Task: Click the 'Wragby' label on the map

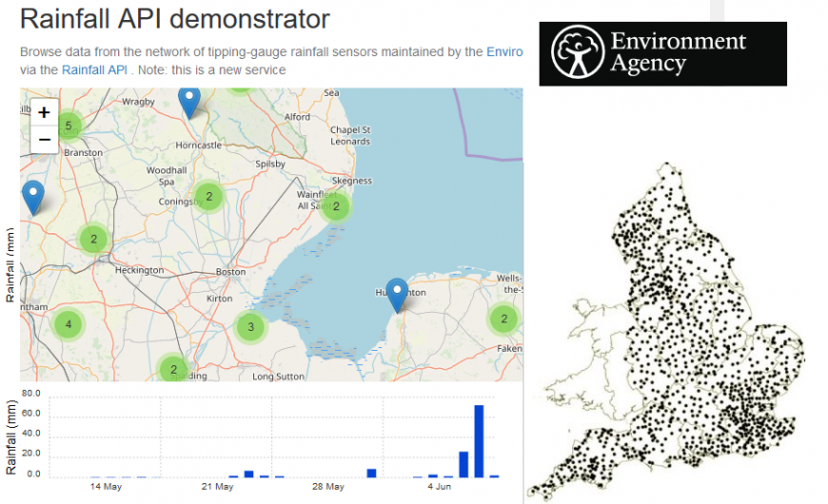Action: pos(138,102)
